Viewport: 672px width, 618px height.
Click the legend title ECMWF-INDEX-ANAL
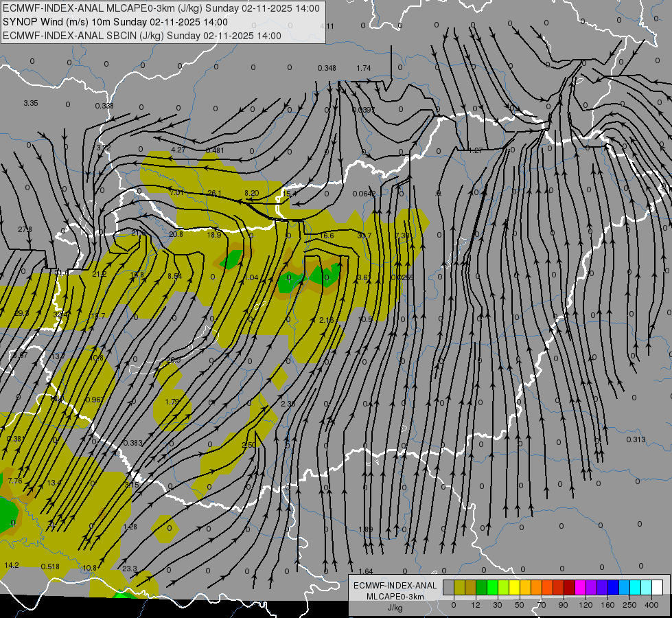coord(395,586)
